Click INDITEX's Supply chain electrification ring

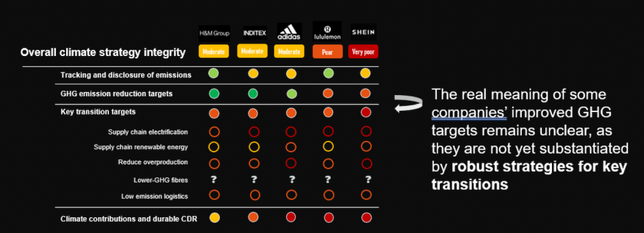pyautogui.click(x=253, y=132)
